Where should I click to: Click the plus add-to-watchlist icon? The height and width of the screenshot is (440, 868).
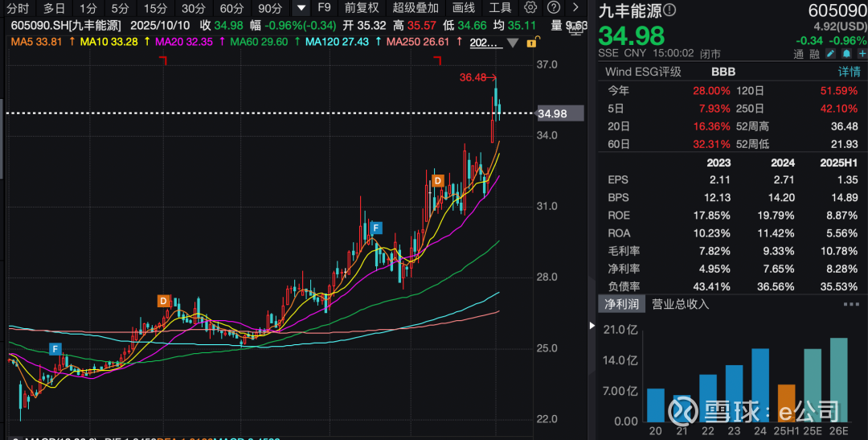862,54
